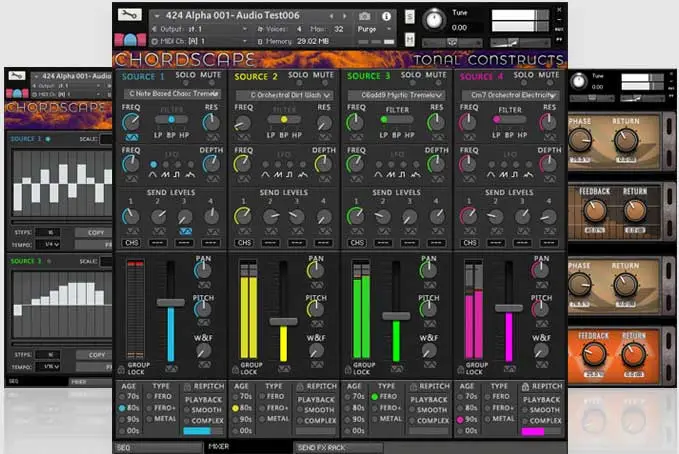Toggle Source 2 Mute
The width and height of the screenshot is (679, 454).
(x=324, y=83)
